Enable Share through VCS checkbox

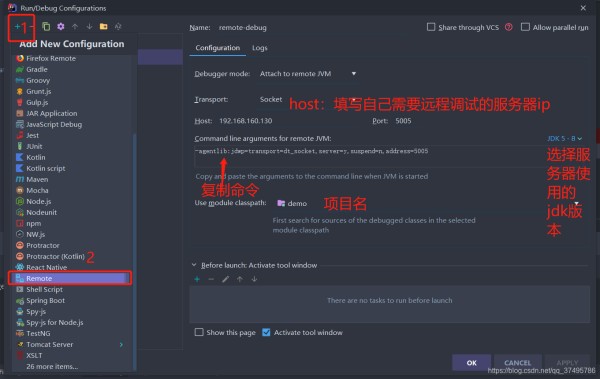(x=431, y=27)
